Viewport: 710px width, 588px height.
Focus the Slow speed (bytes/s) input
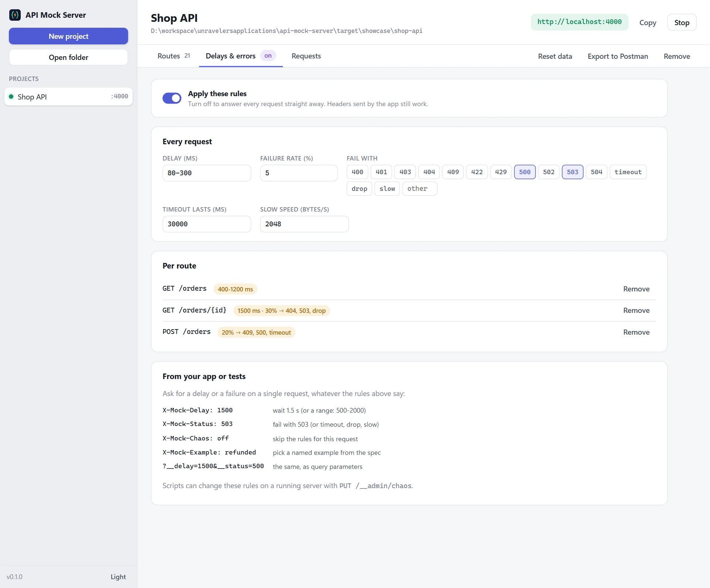click(304, 224)
